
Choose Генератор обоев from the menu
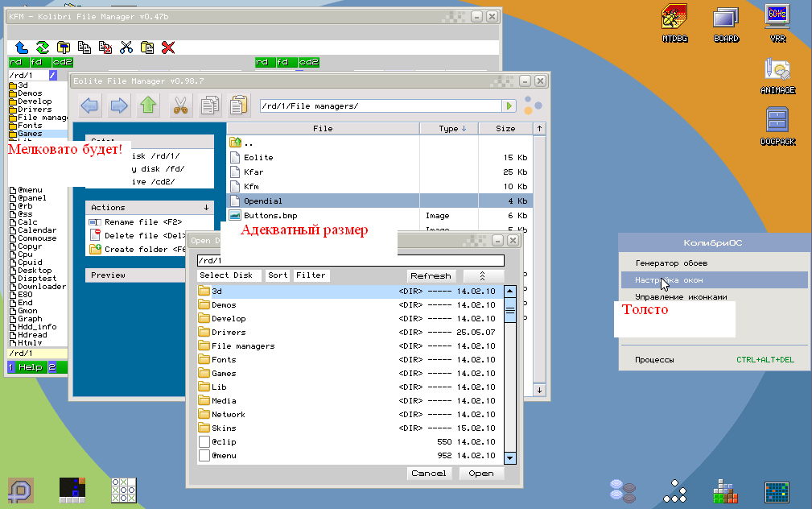(671, 263)
